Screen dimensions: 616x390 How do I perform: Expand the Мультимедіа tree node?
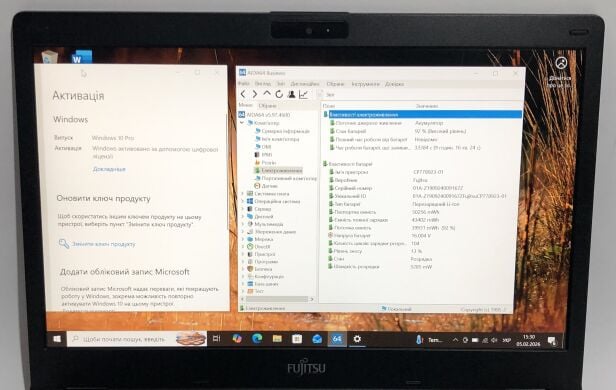point(242,224)
